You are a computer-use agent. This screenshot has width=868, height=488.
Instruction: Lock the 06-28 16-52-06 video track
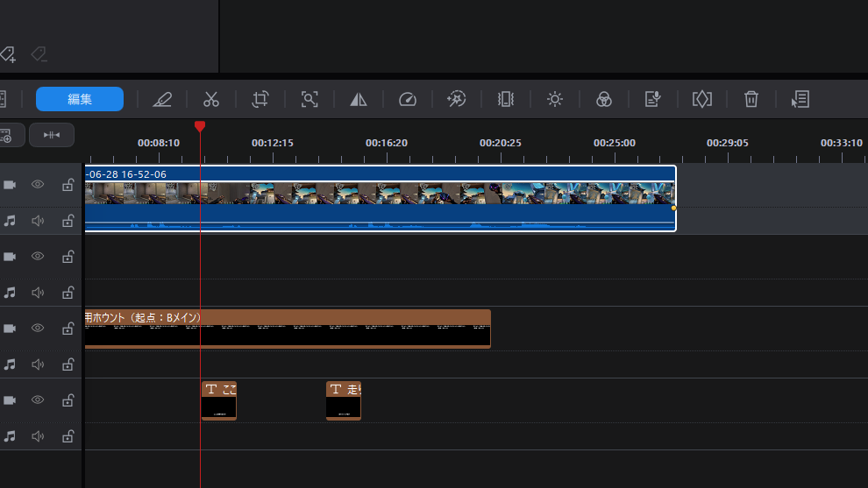coord(68,185)
